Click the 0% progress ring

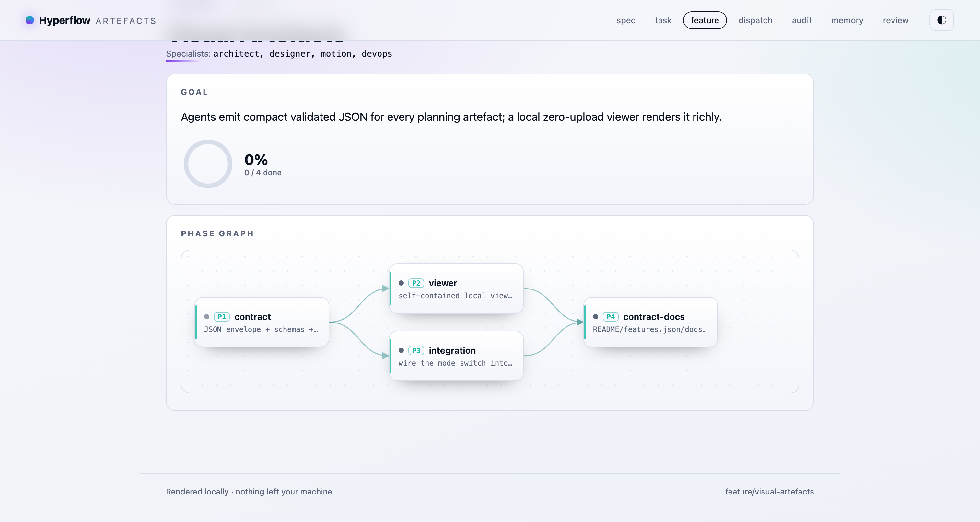pos(208,164)
